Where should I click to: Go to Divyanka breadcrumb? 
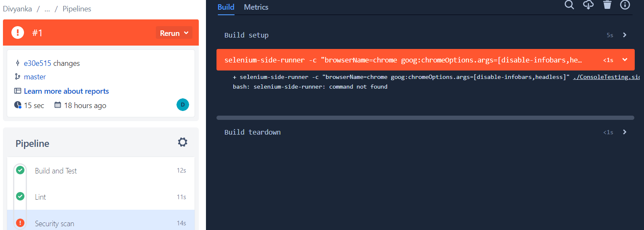coord(17,8)
